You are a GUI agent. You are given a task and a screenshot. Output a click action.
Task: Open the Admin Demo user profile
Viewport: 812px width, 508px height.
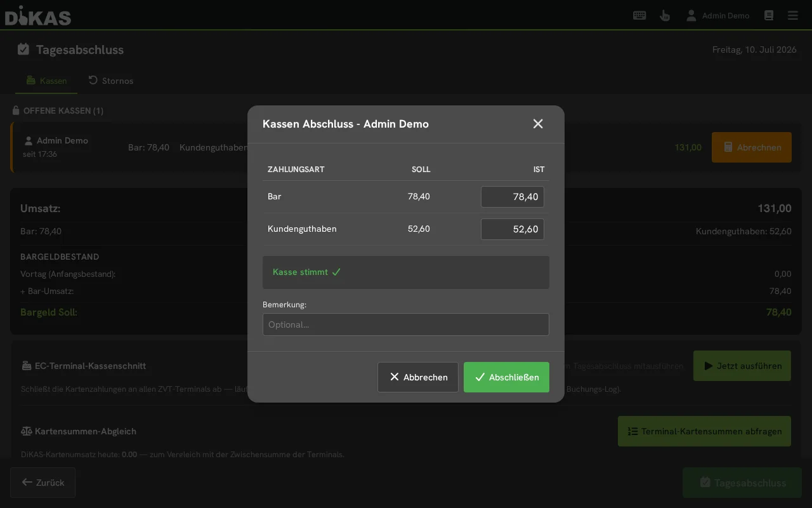point(717,15)
